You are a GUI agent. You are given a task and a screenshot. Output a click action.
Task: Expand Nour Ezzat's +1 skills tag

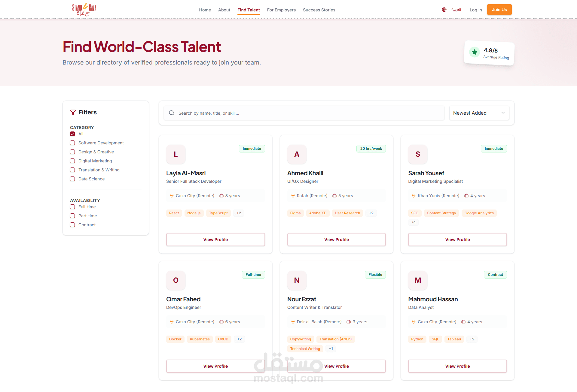pyautogui.click(x=331, y=349)
